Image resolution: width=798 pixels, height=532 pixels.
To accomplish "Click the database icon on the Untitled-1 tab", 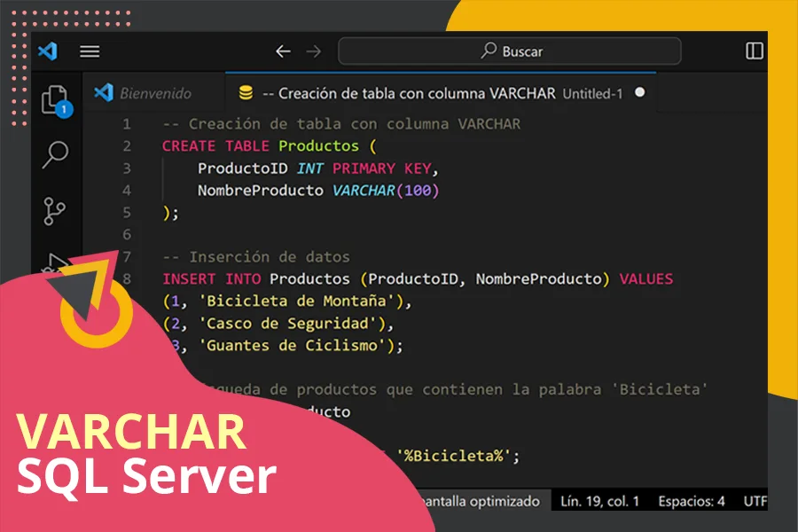I will pyautogui.click(x=246, y=93).
